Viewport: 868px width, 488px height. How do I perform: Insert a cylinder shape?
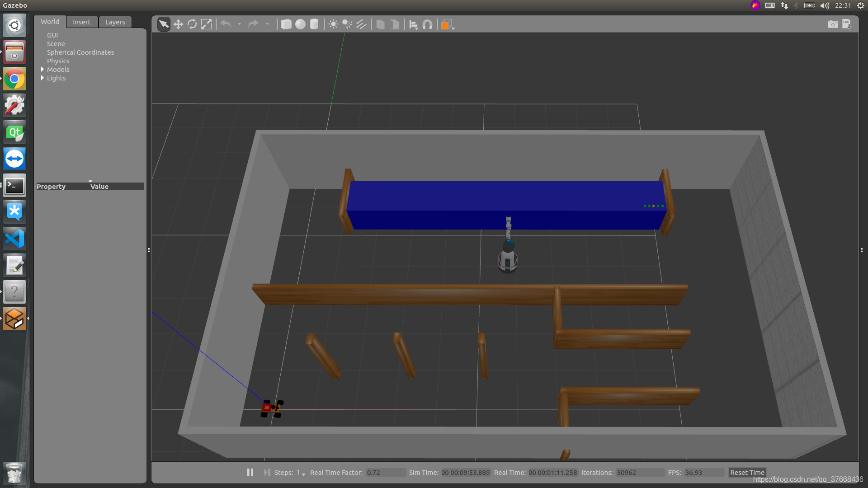coord(314,24)
